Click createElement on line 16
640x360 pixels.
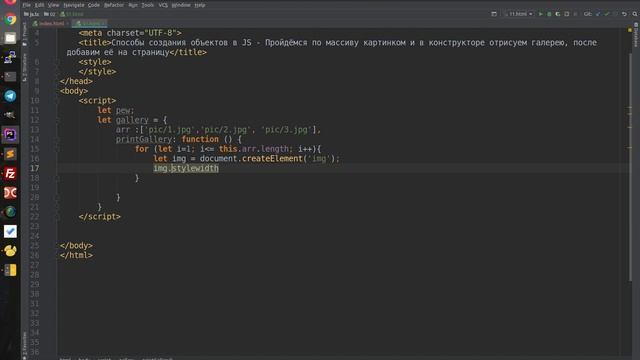point(272,158)
